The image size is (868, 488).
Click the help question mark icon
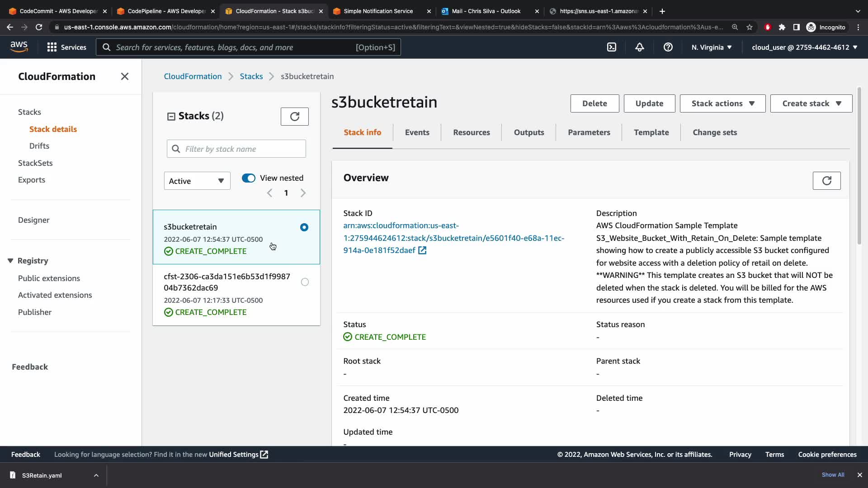(668, 47)
